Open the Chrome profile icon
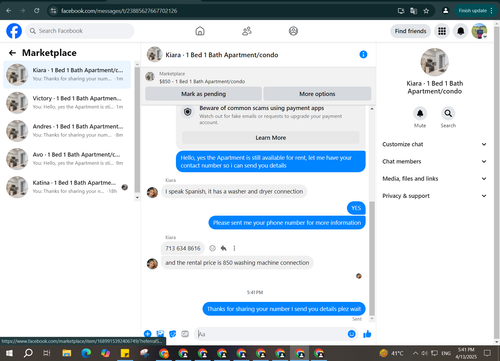 445,11
